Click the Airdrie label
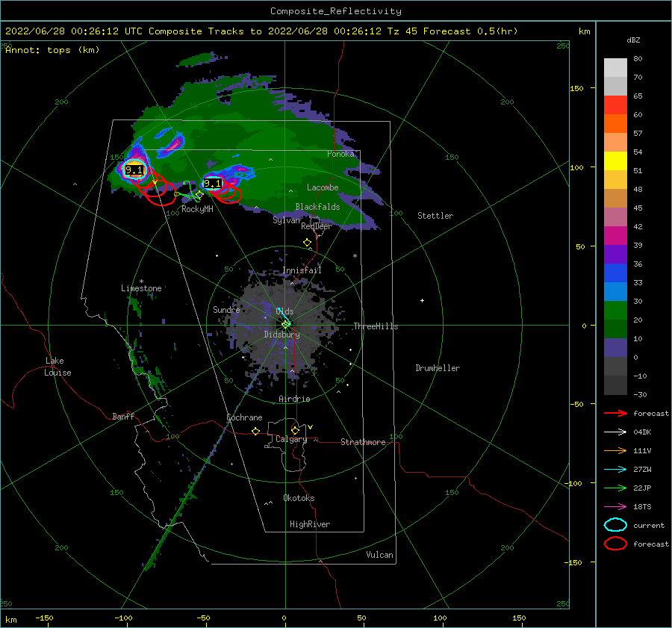Screen dimensions: 672x628 (x=294, y=399)
